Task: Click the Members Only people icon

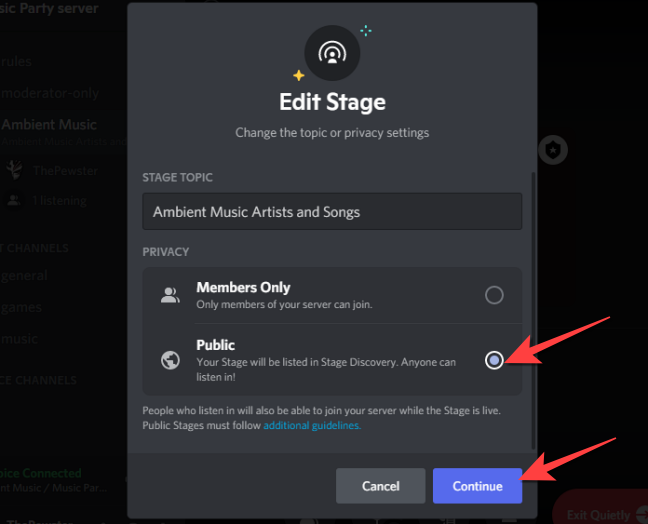Action: (x=170, y=295)
